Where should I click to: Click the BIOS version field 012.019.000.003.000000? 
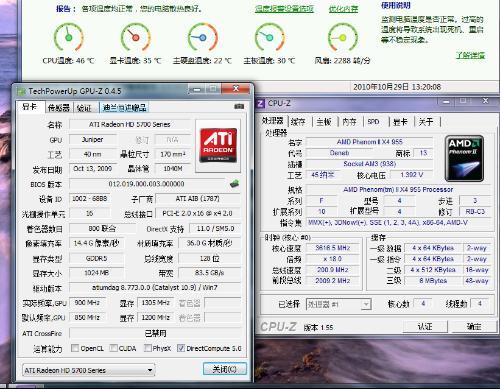coord(147,184)
